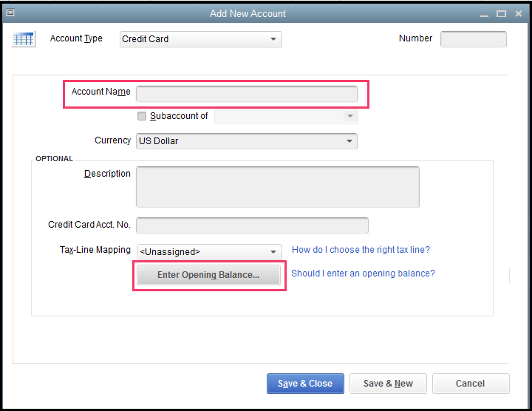Open the opening balance help link
Image resolution: width=532 pixels, height=411 pixels.
coord(363,274)
